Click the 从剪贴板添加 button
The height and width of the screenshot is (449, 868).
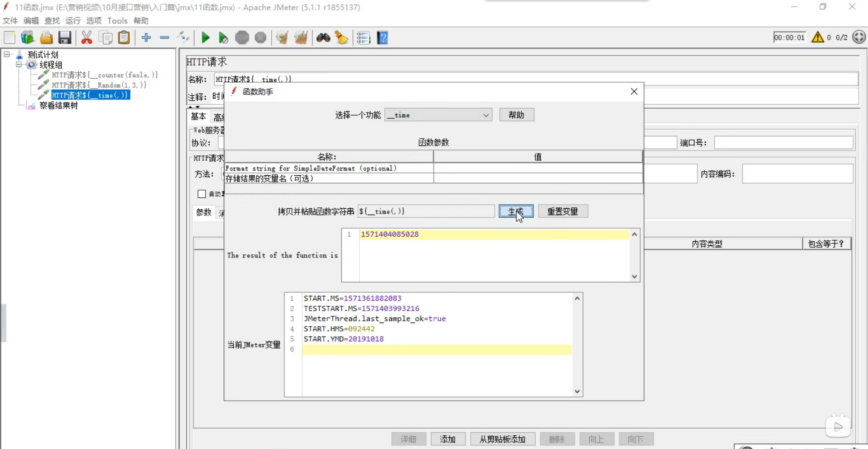[503, 439]
